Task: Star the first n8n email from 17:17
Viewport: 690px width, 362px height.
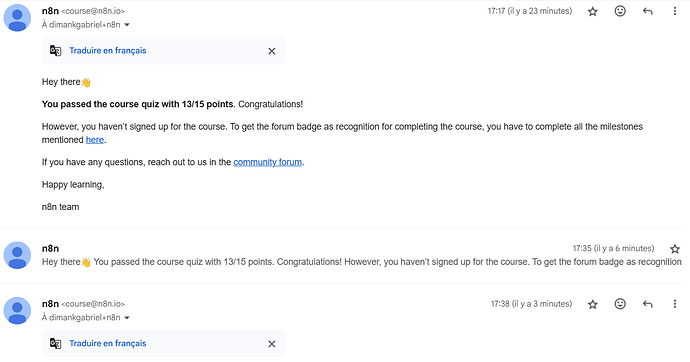Action: (593, 11)
